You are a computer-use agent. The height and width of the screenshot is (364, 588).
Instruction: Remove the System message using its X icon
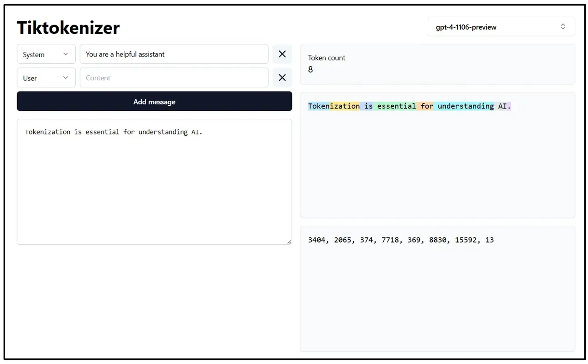(x=282, y=54)
